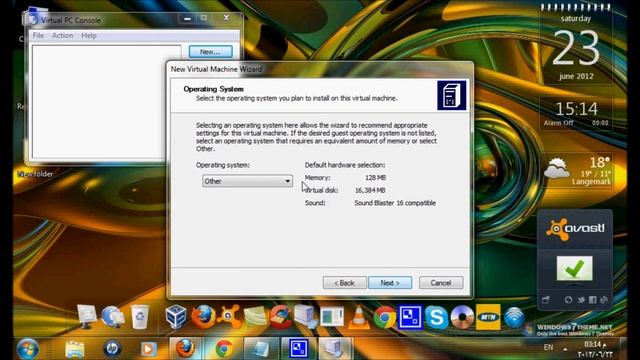
Task: Open the VirtualBox cube icon in the dock
Action: (176, 317)
